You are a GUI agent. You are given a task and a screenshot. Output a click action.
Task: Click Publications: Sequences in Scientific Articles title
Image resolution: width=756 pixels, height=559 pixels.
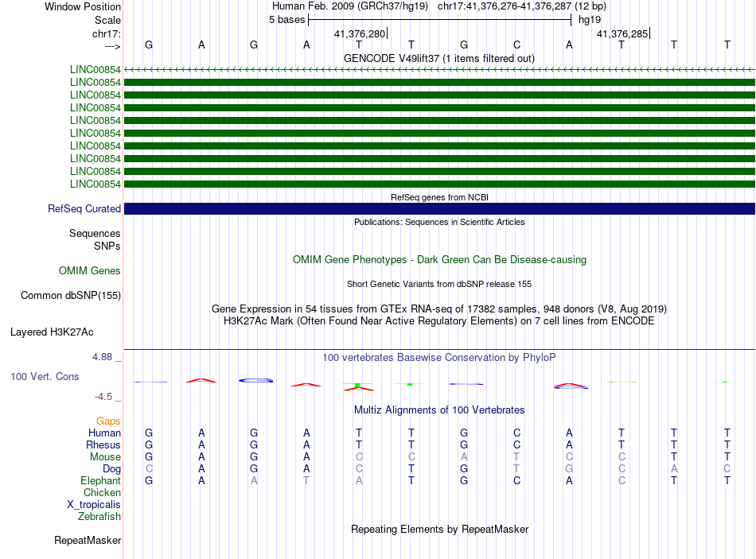pyautogui.click(x=439, y=222)
